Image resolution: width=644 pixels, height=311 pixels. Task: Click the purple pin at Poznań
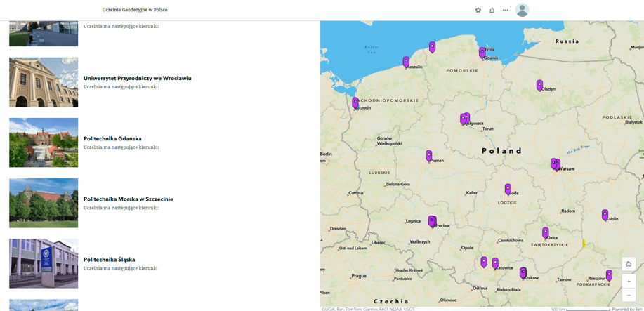(x=428, y=155)
